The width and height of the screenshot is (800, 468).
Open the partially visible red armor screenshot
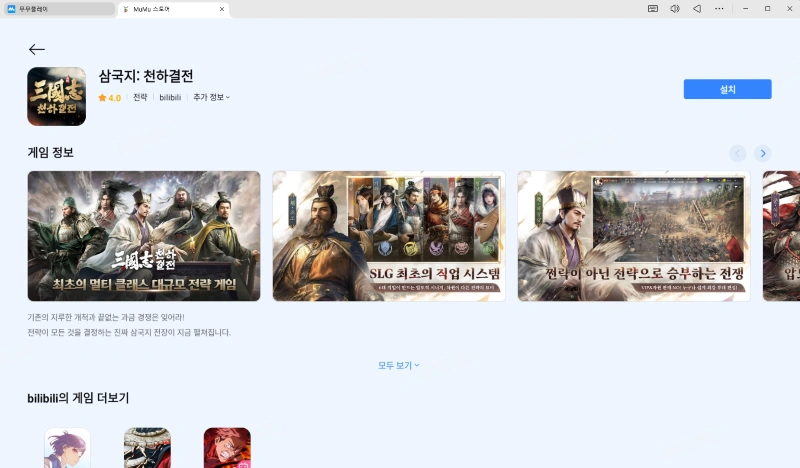(781, 236)
